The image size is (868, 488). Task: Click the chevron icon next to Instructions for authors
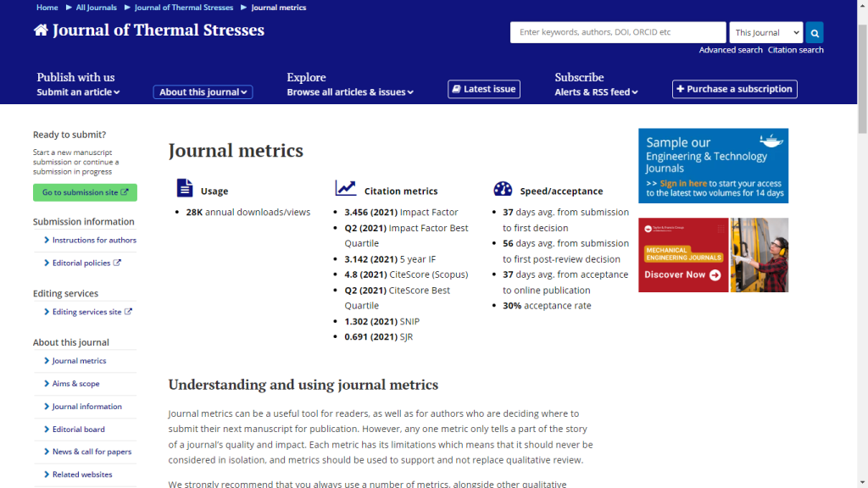(x=47, y=240)
